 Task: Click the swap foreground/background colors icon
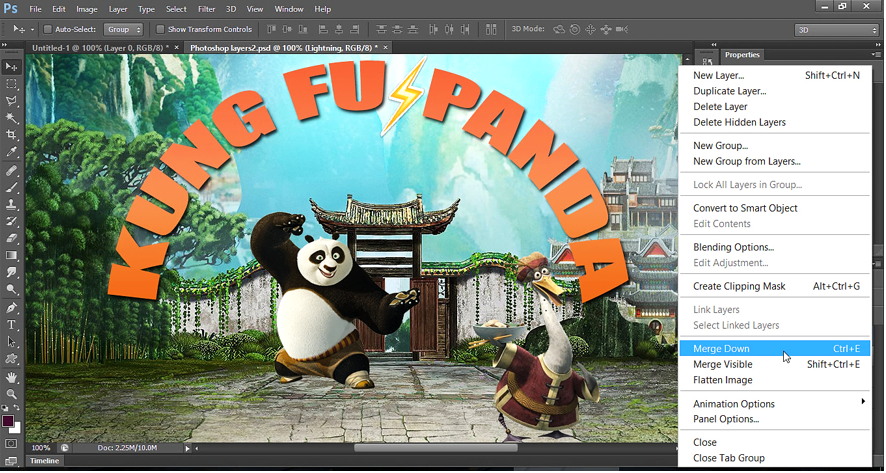coord(16,407)
